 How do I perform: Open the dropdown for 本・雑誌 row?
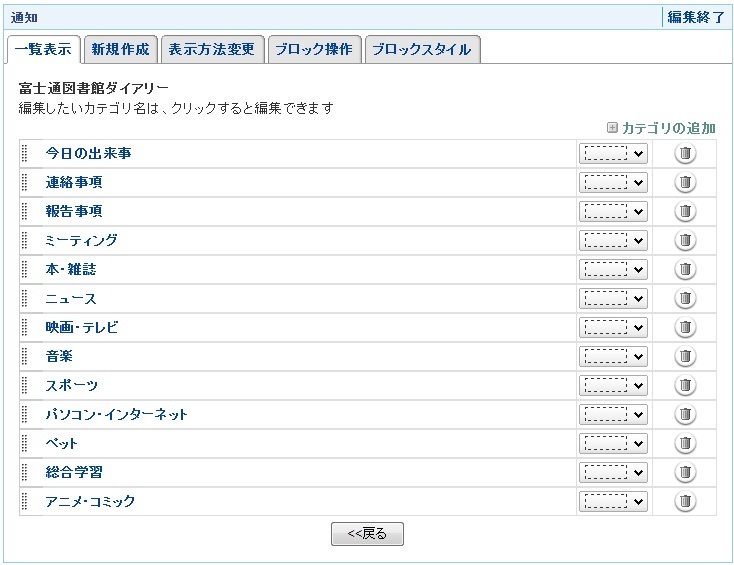(613, 269)
